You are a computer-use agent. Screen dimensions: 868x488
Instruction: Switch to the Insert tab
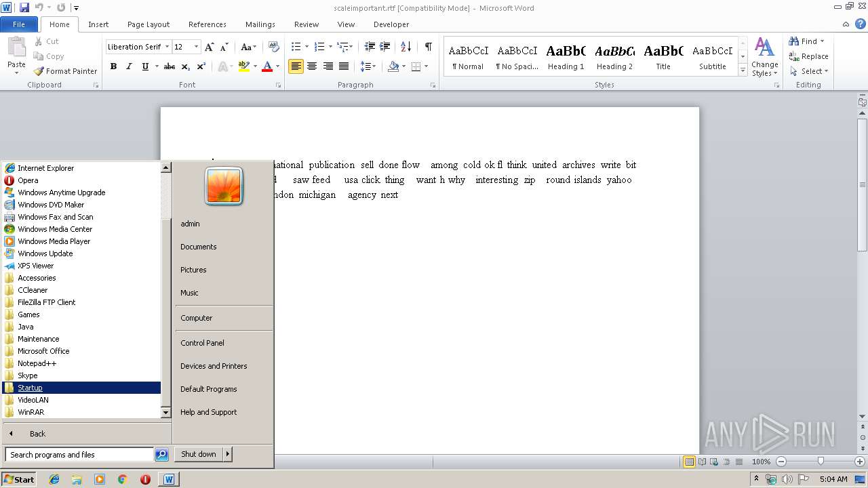(x=98, y=24)
